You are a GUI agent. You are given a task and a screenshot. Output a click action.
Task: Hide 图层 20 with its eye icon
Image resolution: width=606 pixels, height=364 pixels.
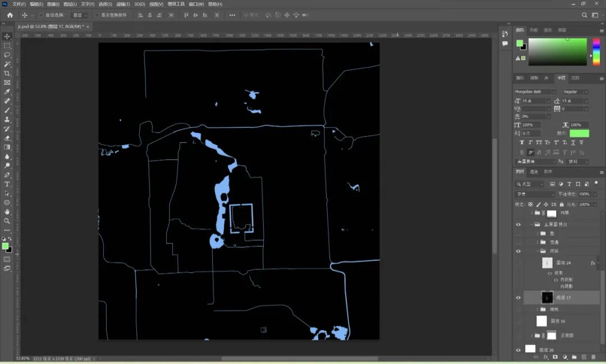pyautogui.click(x=518, y=350)
